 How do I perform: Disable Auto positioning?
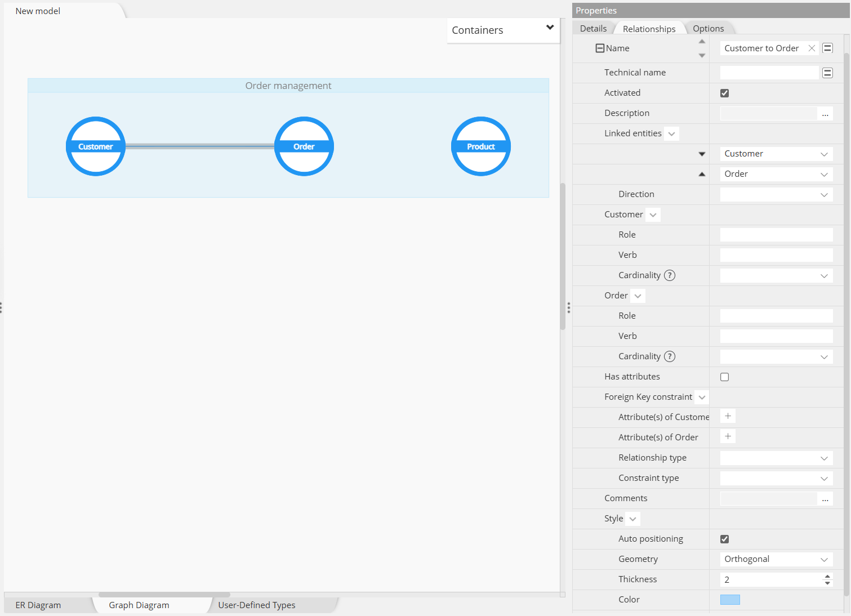[724, 539]
